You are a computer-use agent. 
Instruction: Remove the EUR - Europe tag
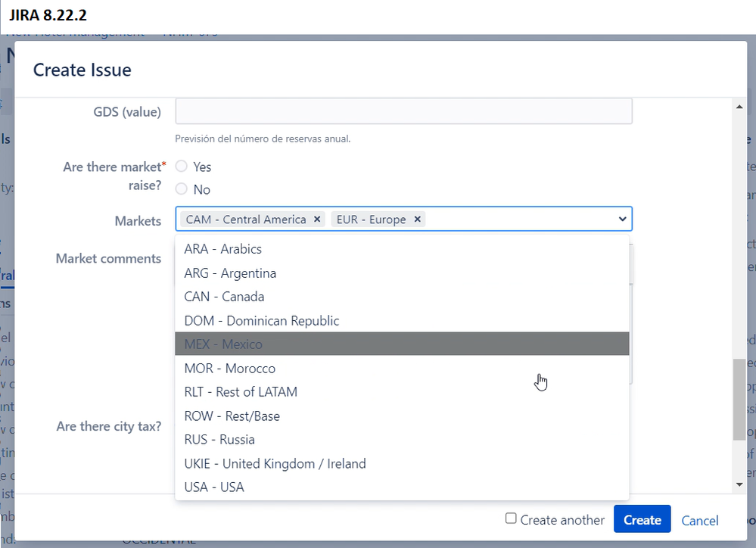(x=417, y=219)
